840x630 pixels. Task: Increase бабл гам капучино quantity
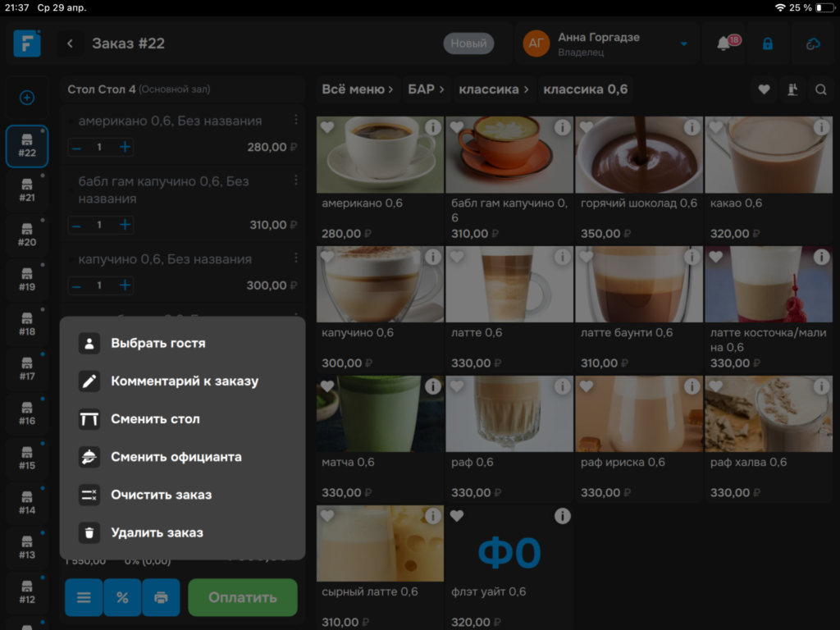click(125, 225)
